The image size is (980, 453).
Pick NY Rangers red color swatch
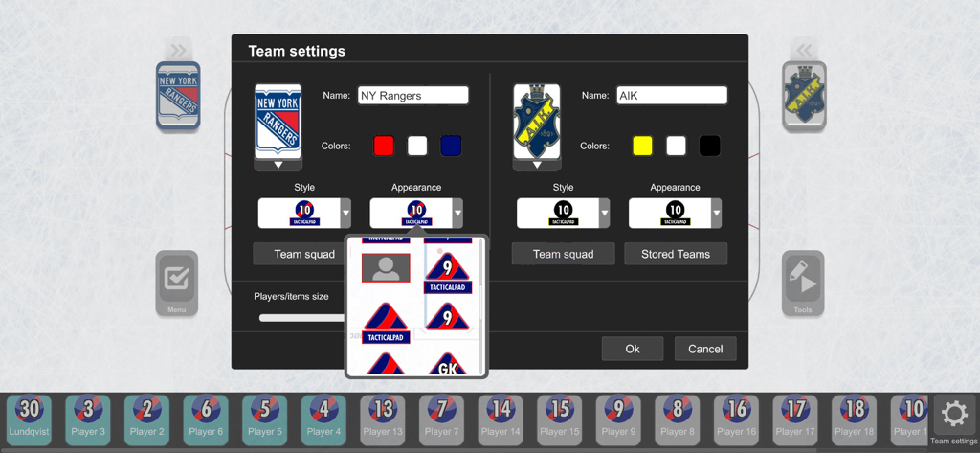coord(384,146)
